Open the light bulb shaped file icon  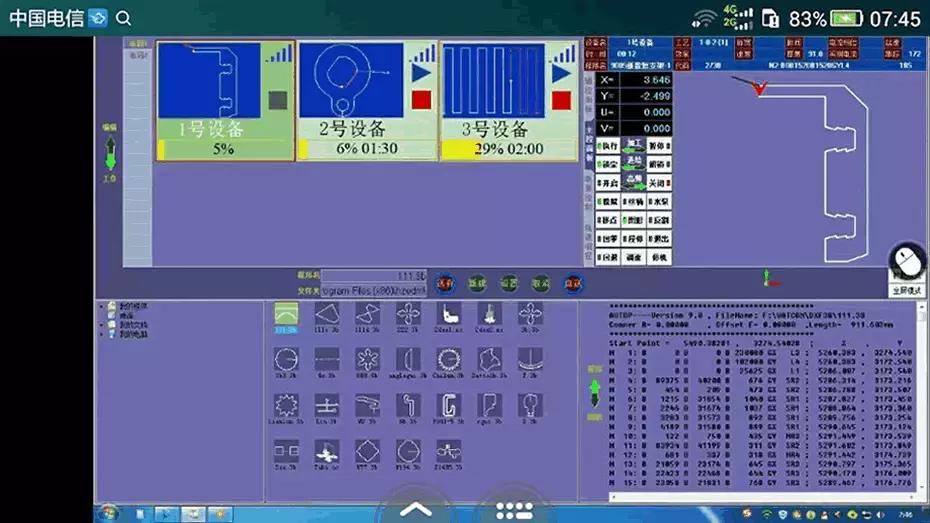click(529, 405)
